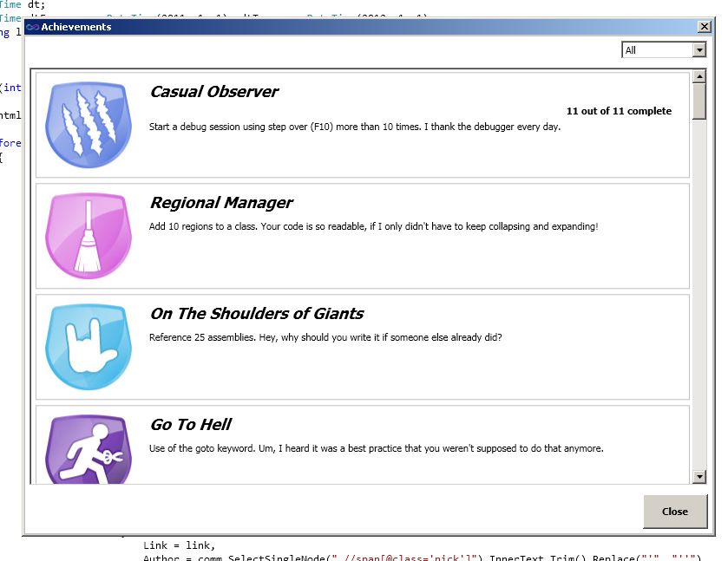This screenshot has width=728, height=561.
Task: Click the "Start a debug session" description
Action: pyautogui.click(x=355, y=127)
